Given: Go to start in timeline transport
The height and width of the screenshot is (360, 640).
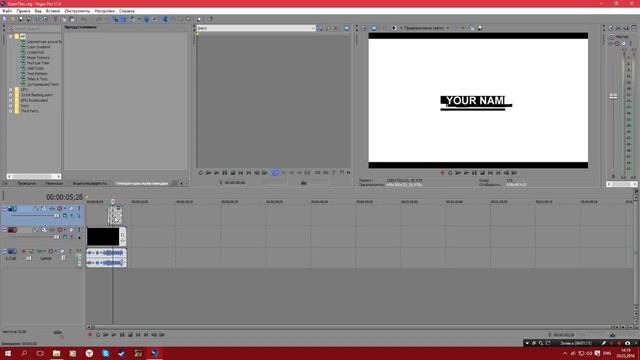Looking at the screenshot, I should pos(138,335).
